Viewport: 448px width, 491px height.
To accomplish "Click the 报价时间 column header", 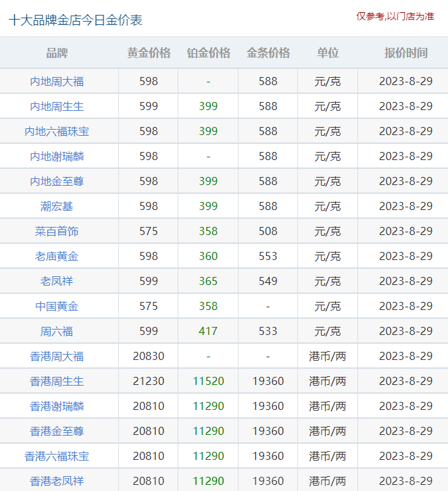I will 405,53.
